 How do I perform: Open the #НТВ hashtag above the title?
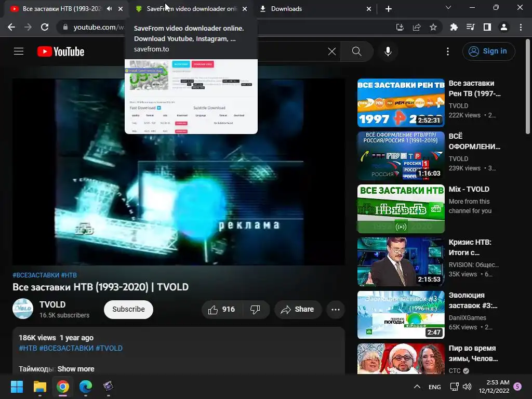point(69,275)
